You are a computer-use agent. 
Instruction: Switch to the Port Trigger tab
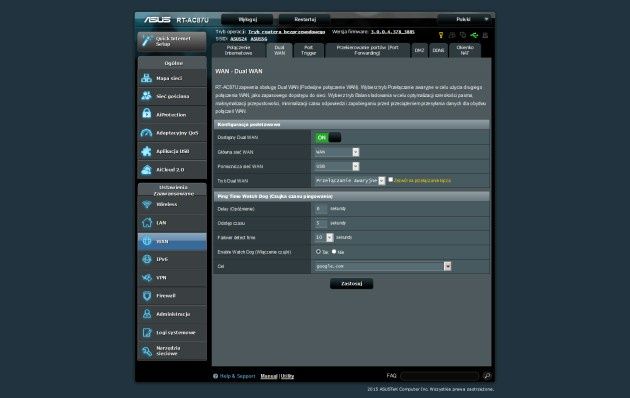coord(309,50)
